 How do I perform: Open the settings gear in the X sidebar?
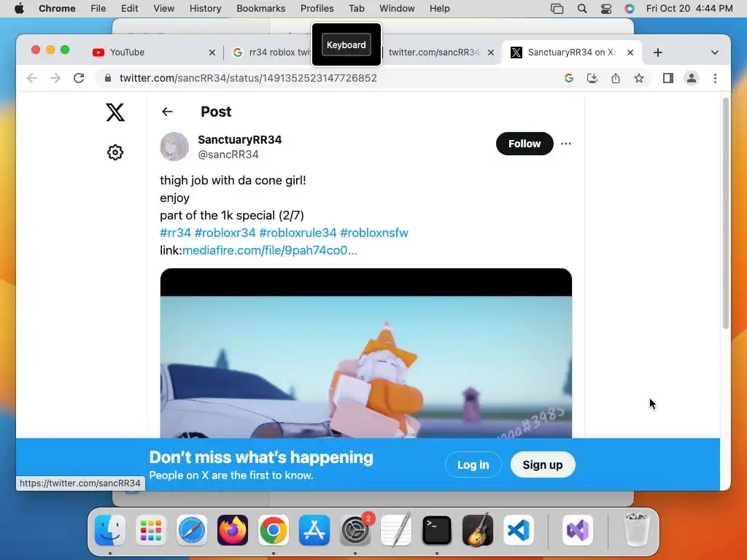click(x=115, y=152)
